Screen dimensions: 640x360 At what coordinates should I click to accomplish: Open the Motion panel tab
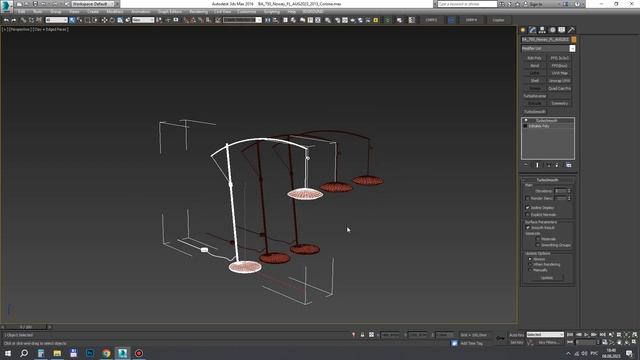coord(552,30)
